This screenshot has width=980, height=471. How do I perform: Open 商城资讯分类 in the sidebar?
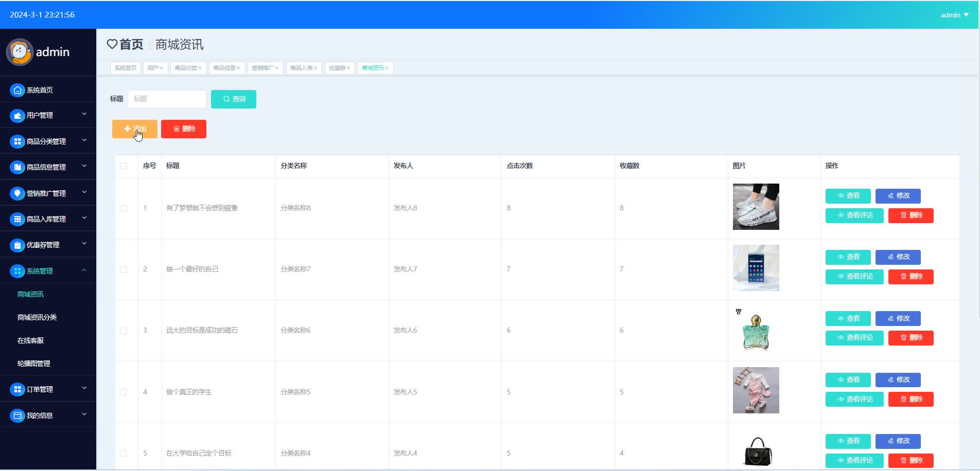point(37,317)
